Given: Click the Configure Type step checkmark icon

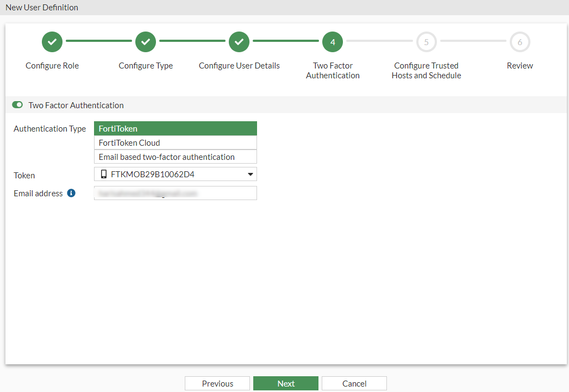Looking at the screenshot, I should click(145, 42).
